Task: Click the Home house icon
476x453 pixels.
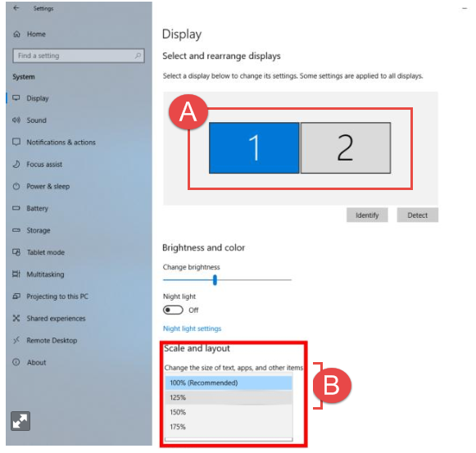Action: point(16,34)
